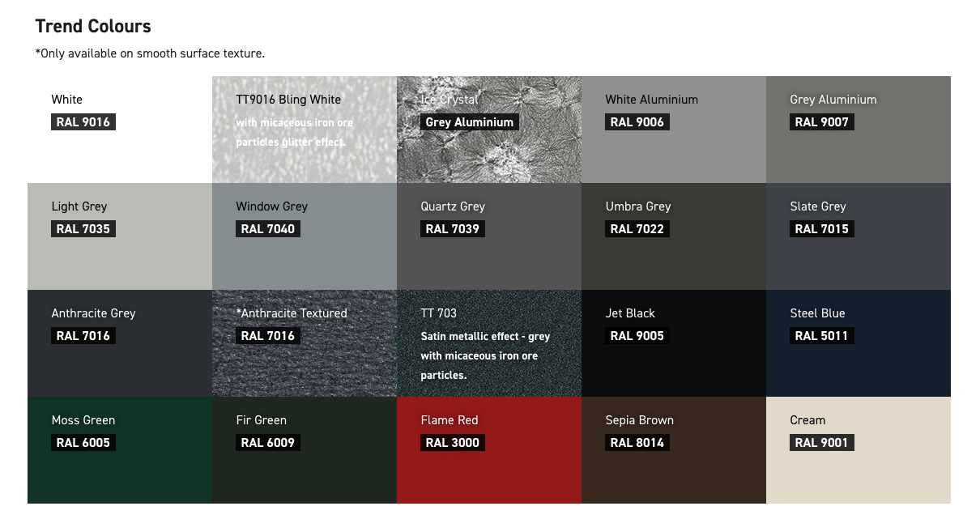Pick the Ice Crystal Grey Aluminium swatch

tap(489, 130)
